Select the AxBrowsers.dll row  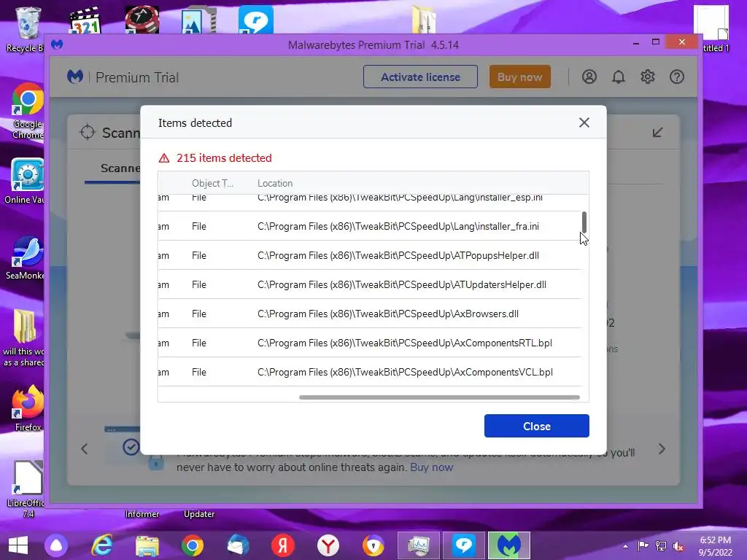tap(370, 314)
